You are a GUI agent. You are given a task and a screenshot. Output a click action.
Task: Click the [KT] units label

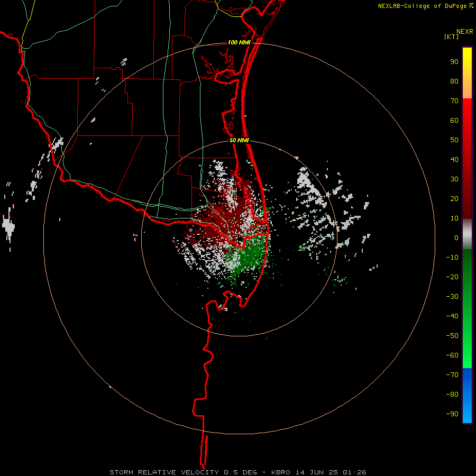coord(452,36)
